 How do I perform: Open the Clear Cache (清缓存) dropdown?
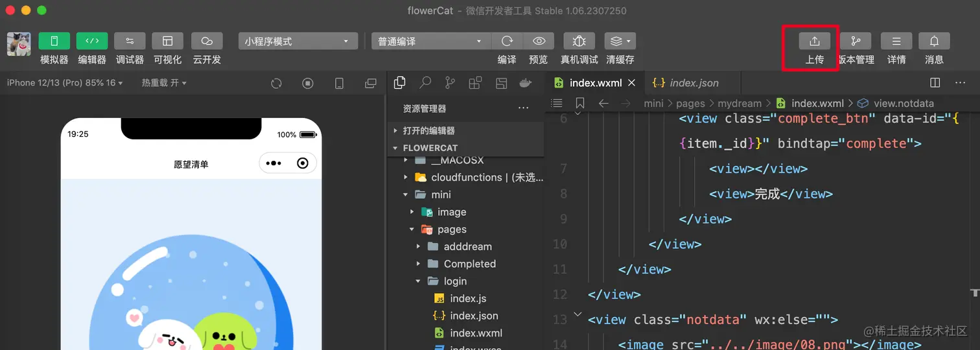[620, 41]
